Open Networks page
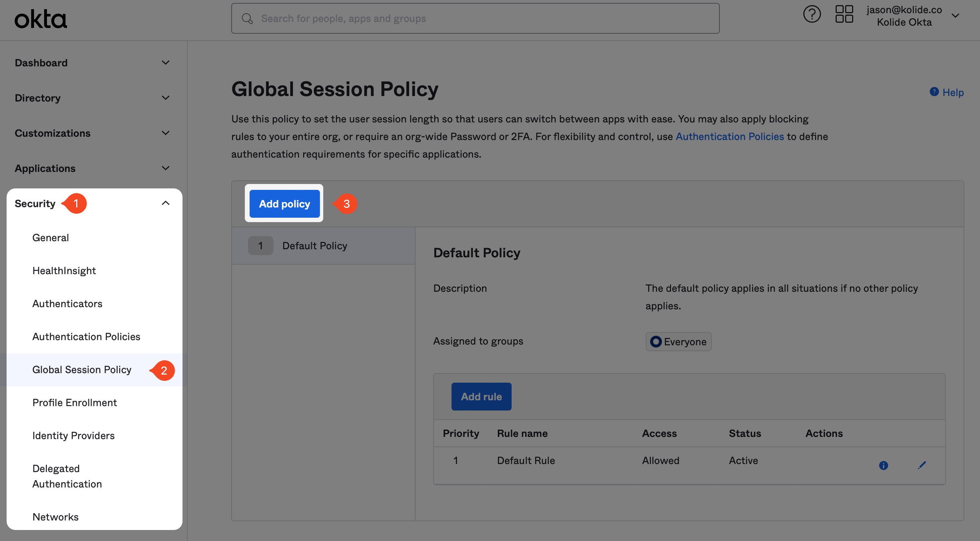Screen dimensions: 980x541 coord(56,517)
